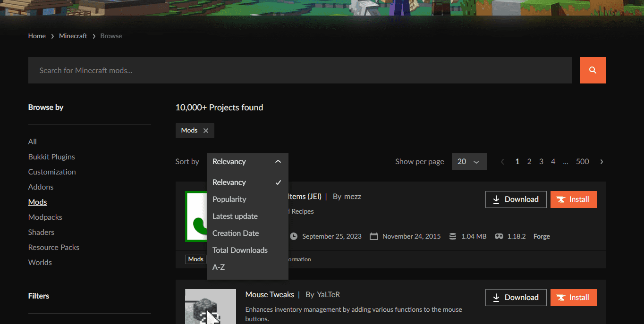Jump to results page 500
644x324 pixels.
pos(582,162)
